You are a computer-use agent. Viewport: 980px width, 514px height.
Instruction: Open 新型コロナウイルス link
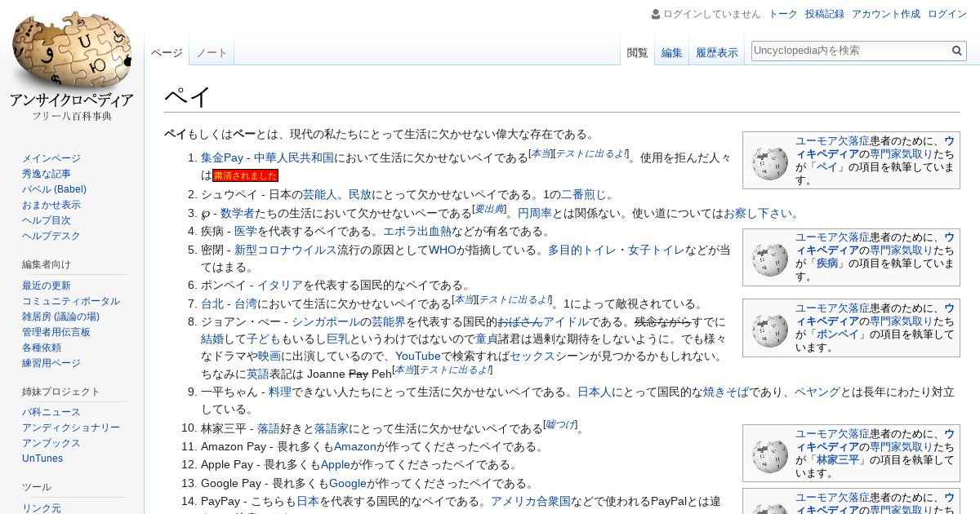286,250
